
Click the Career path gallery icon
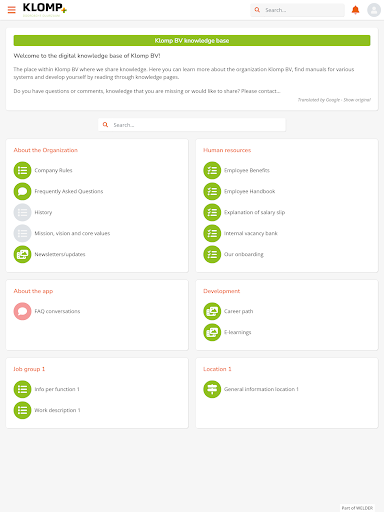(x=212, y=311)
